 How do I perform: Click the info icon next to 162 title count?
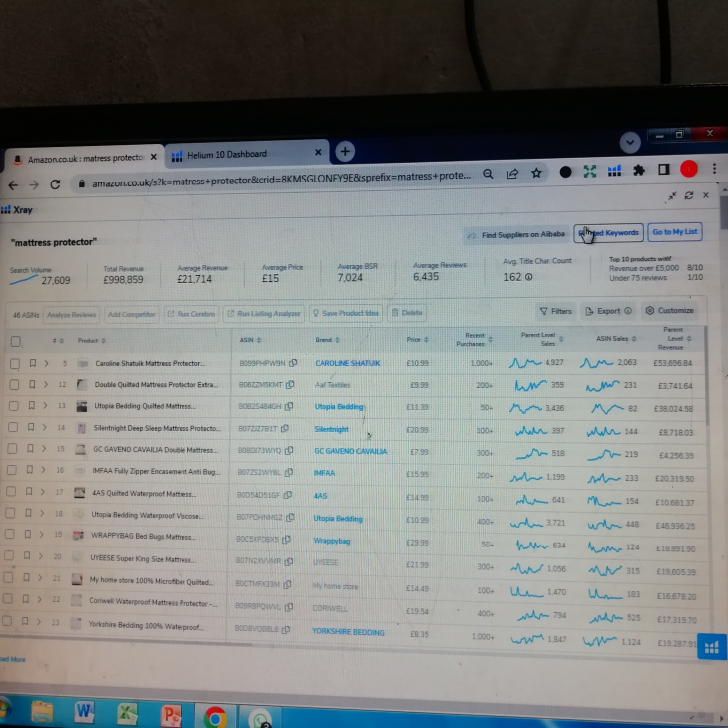tap(528, 277)
